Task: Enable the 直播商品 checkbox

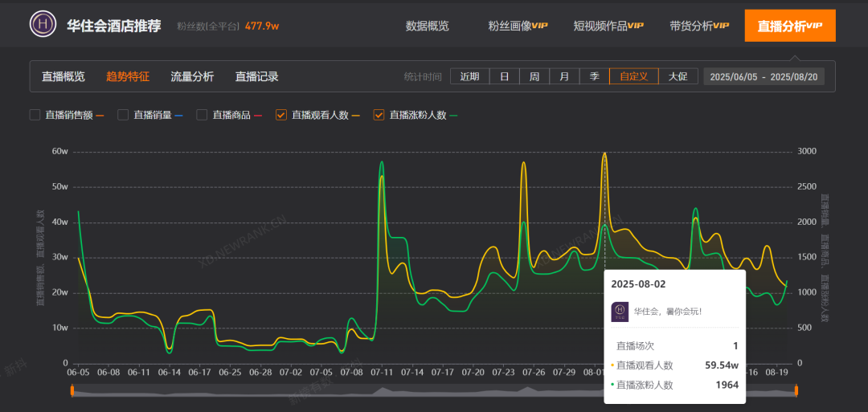Action: click(x=202, y=115)
